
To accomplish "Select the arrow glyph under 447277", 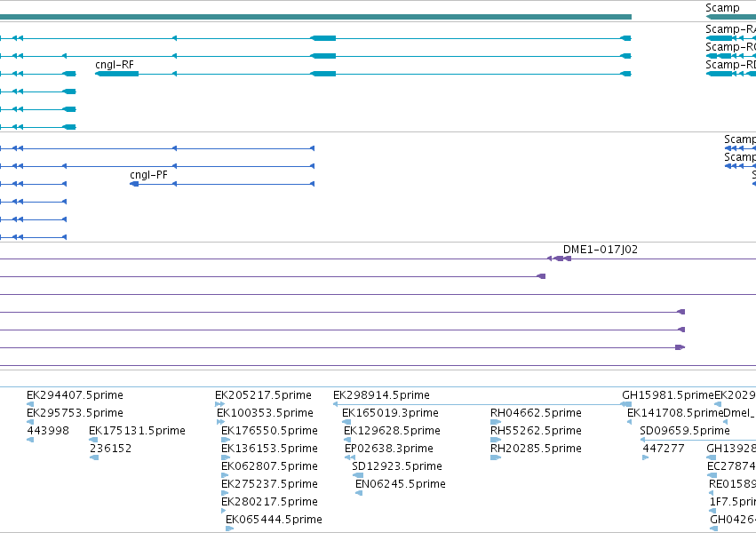I will point(646,457).
